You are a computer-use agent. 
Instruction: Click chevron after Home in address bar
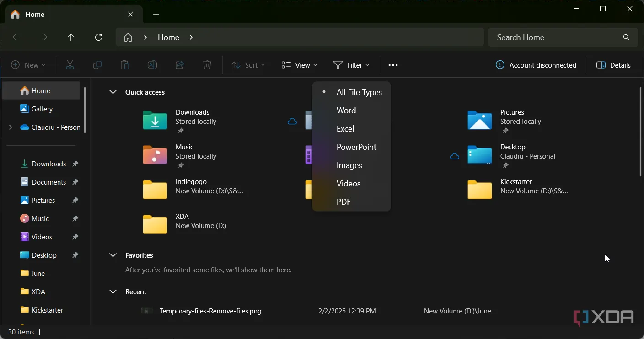191,37
